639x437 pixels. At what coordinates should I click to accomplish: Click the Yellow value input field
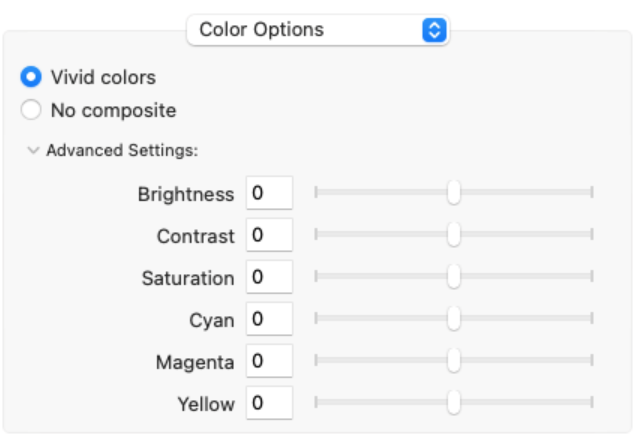coord(268,404)
